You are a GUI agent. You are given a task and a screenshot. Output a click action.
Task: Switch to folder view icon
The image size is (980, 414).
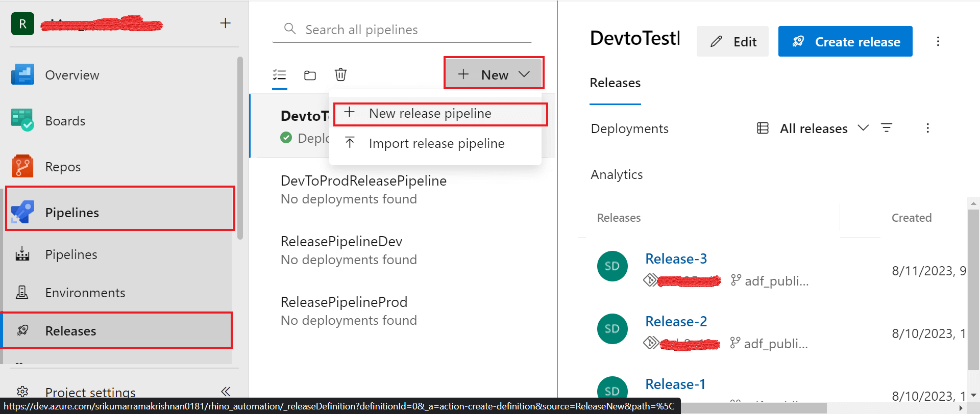[x=310, y=75]
